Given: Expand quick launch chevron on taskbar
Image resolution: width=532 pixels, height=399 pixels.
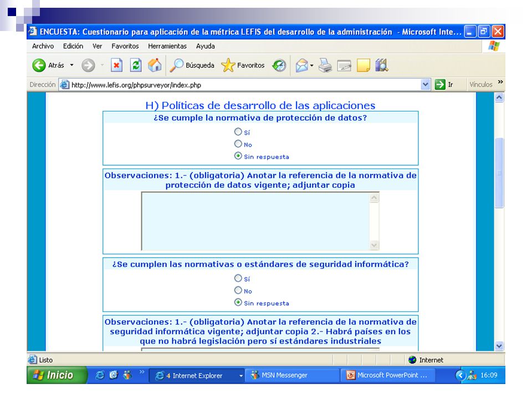Looking at the screenshot, I should 142,372.
